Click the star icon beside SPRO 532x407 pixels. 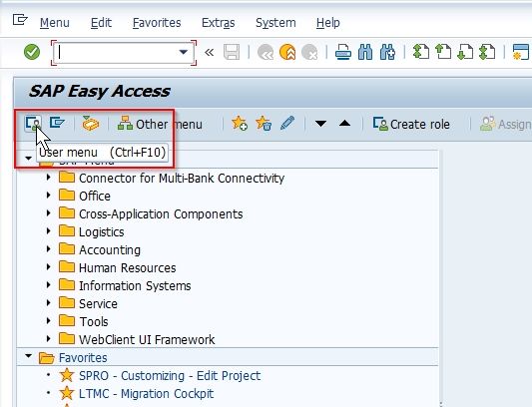67,375
